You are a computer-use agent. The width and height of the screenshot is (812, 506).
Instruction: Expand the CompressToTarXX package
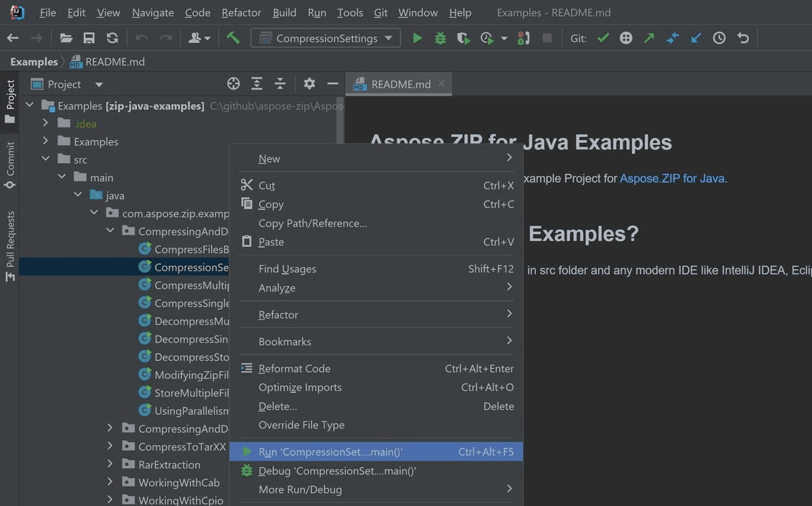[x=110, y=446]
